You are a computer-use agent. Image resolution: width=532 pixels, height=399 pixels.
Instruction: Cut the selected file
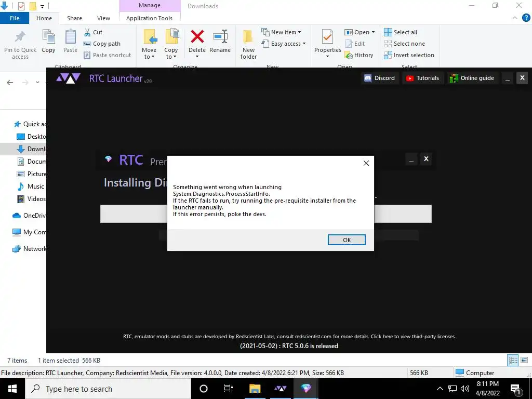tap(93, 32)
